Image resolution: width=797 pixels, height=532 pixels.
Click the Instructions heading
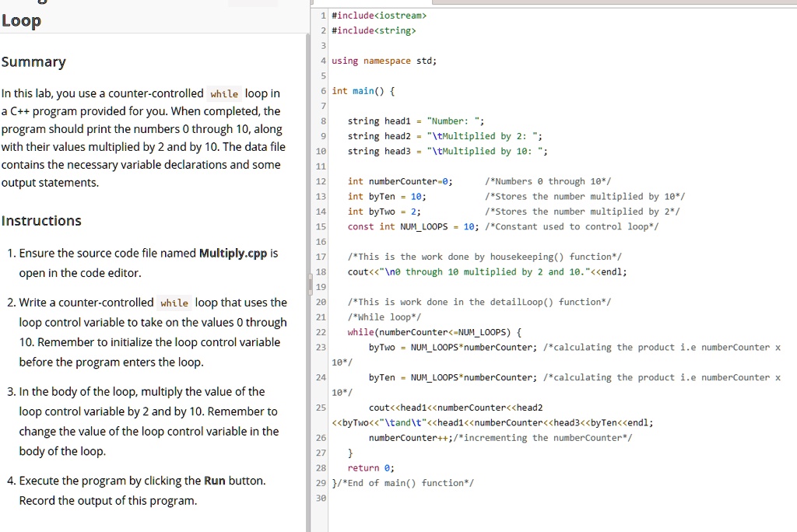tap(41, 221)
